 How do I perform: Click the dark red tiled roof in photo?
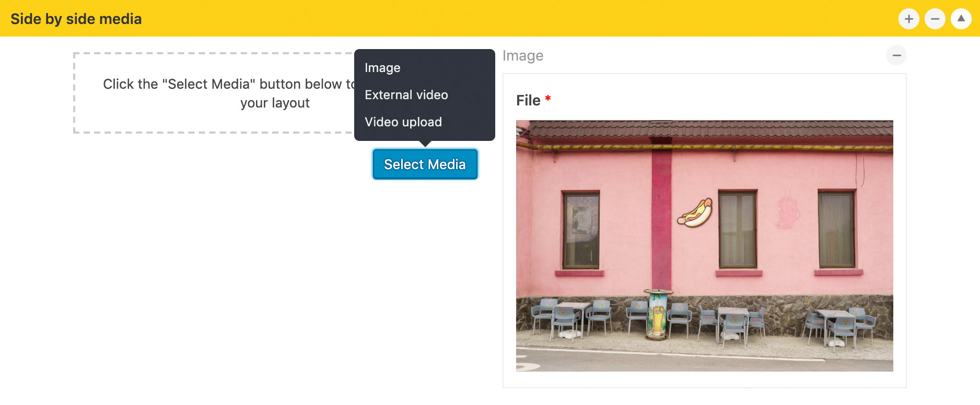tap(704, 129)
